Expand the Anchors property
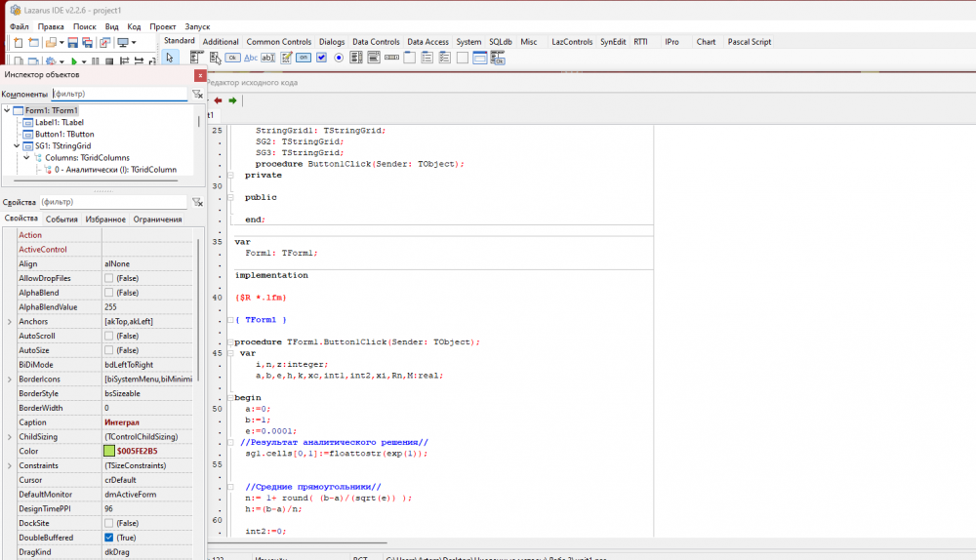The height and width of the screenshot is (560, 976). click(x=10, y=322)
